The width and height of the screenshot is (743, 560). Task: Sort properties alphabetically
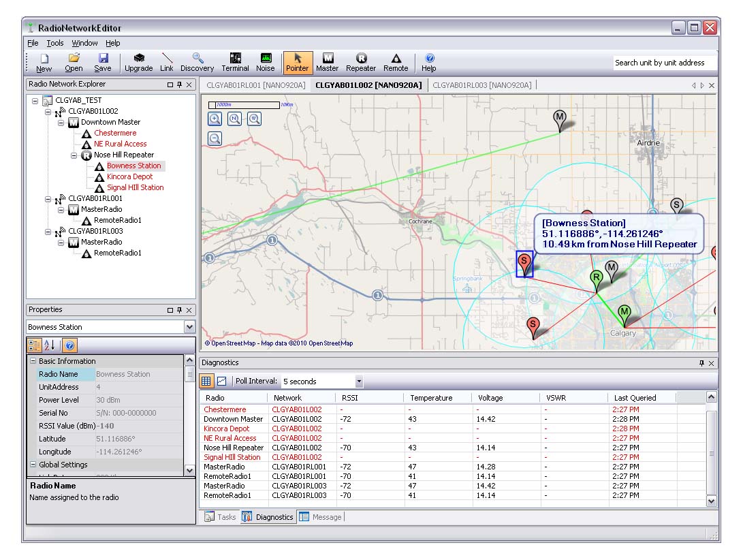[x=49, y=345]
